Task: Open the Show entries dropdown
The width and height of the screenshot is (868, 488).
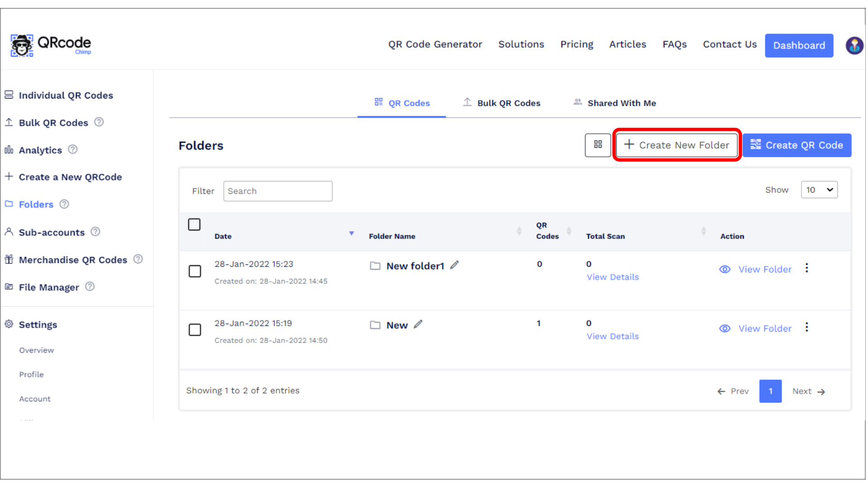Action: [x=819, y=190]
